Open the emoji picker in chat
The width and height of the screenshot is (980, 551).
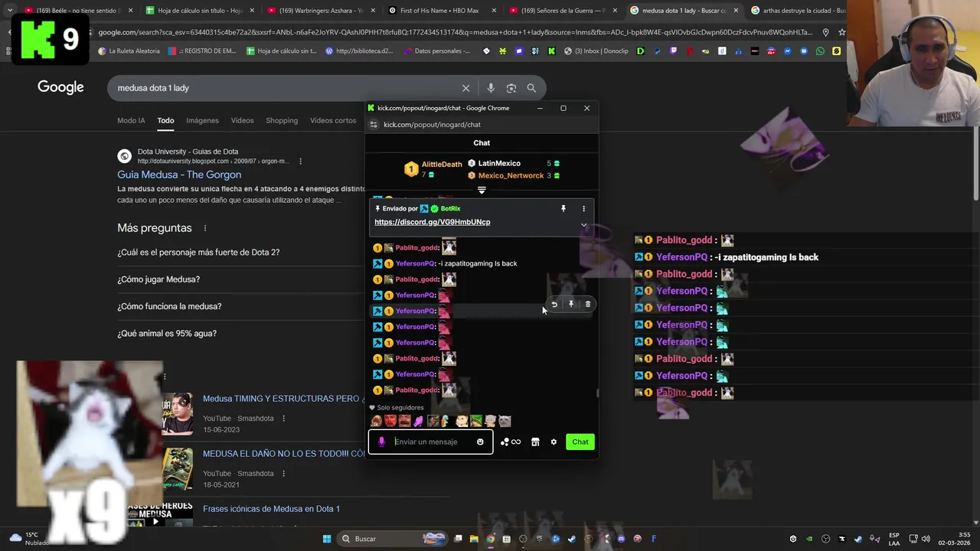[480, 442]
